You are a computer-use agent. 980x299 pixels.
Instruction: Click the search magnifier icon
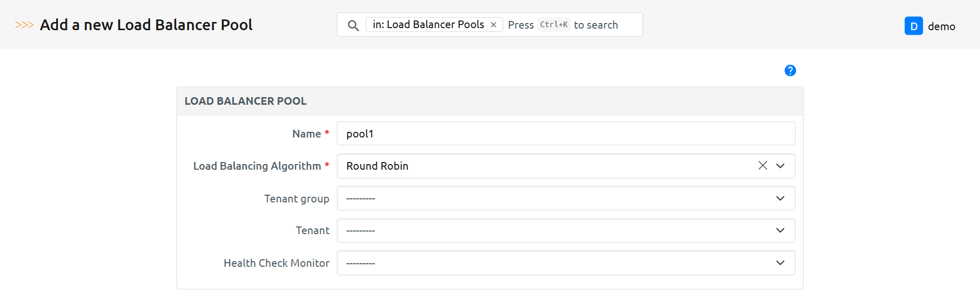(x=353, y=25)
